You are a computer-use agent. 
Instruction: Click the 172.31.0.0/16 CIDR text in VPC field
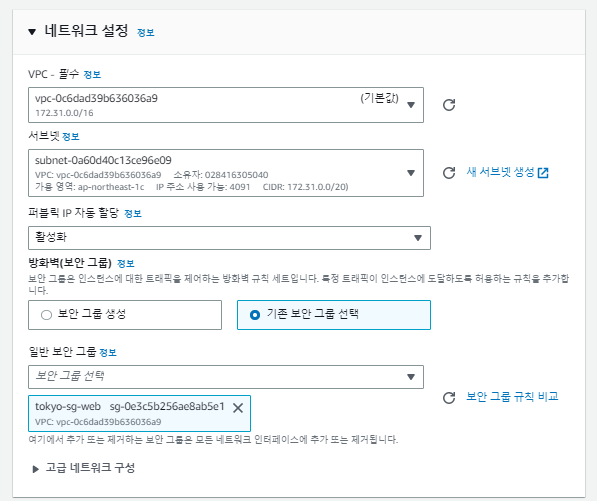[x=64, y=113]
